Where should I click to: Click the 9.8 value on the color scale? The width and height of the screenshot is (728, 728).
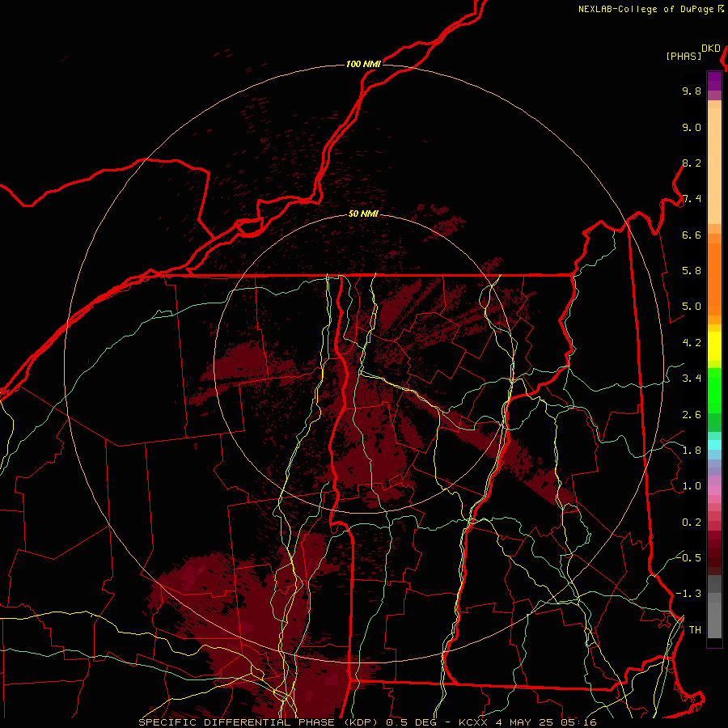[692, 91]
